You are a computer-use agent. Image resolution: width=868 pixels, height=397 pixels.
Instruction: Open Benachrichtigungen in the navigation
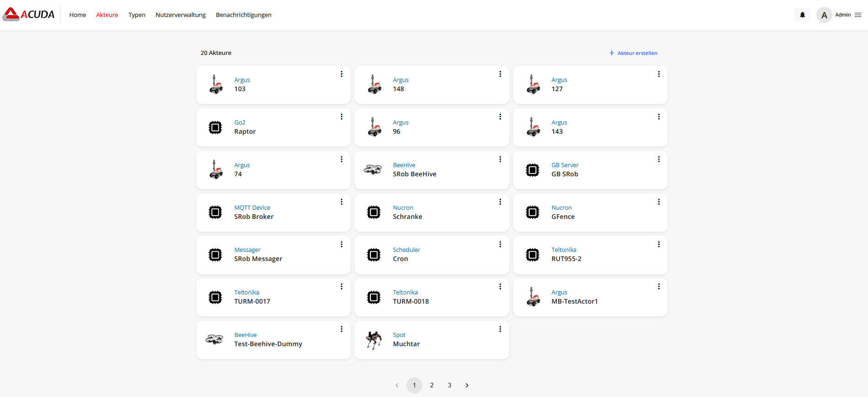(243, 15)
